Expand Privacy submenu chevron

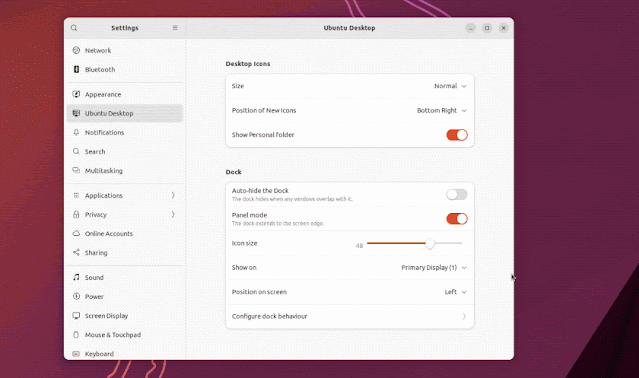(x=173, y=214)
